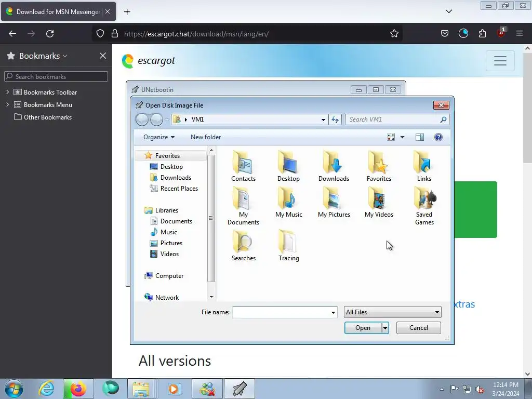This screenshot has width=532, height=399.
Task: Open the Firefox extensions puzzle icon
Action: pos(482,33)
